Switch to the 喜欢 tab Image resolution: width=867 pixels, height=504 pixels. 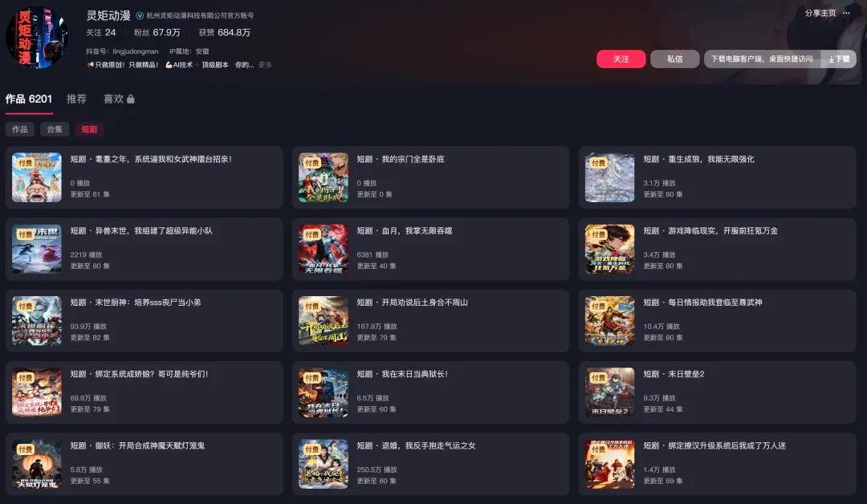114,99
